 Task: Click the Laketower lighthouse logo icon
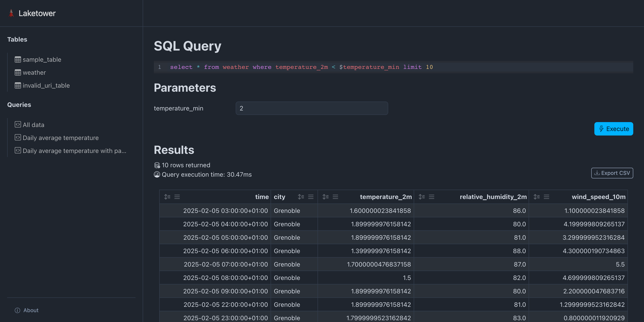11,13
